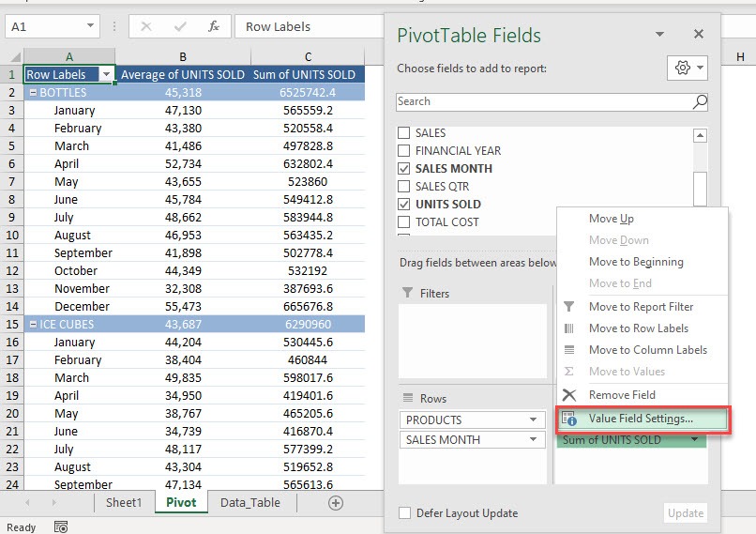Click the Insert Function fx icon
The height and width of the screenshot is (534, 756).
[214, 26]
